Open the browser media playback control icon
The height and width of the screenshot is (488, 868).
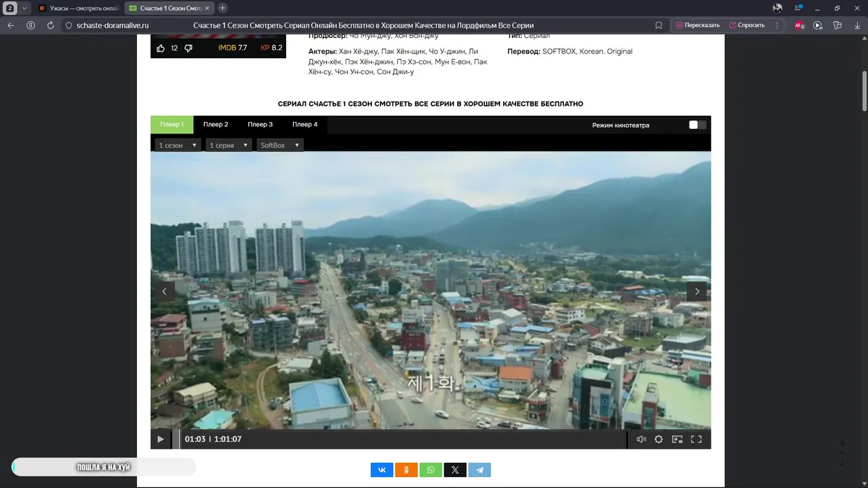(818, 25)
